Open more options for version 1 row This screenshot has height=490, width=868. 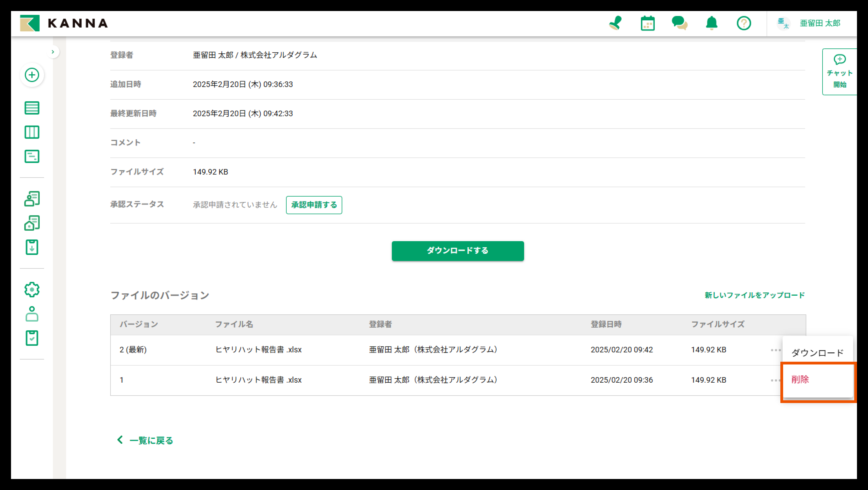(x=775, y=380)
